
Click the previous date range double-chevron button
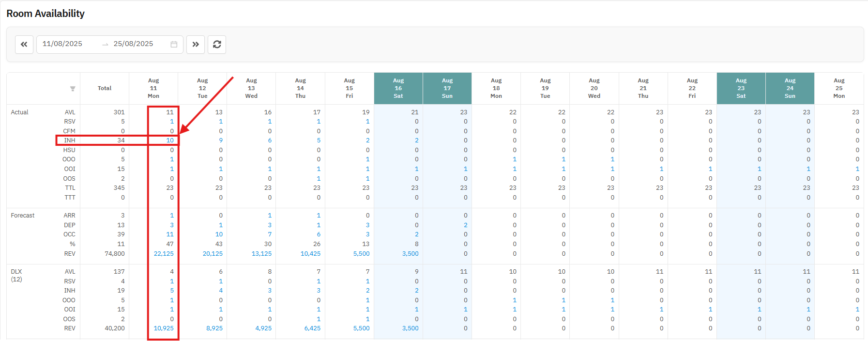pyautogui.click(x=24, y=45)
